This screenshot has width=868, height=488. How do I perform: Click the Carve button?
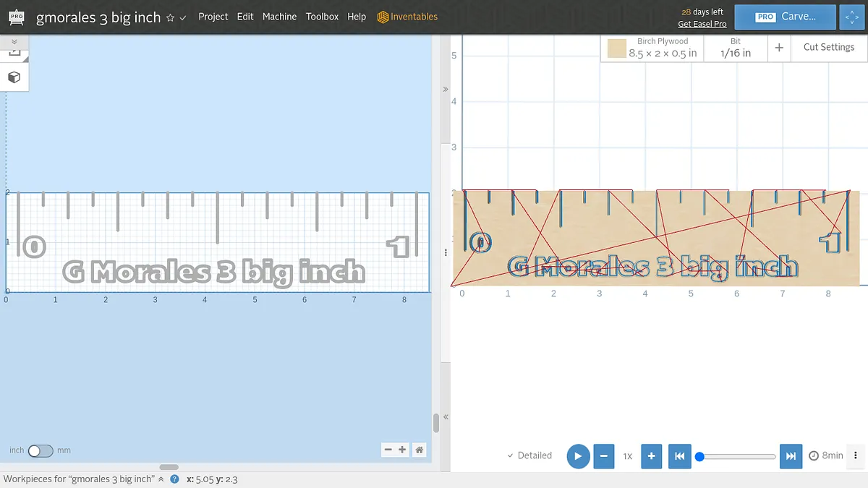785,17
